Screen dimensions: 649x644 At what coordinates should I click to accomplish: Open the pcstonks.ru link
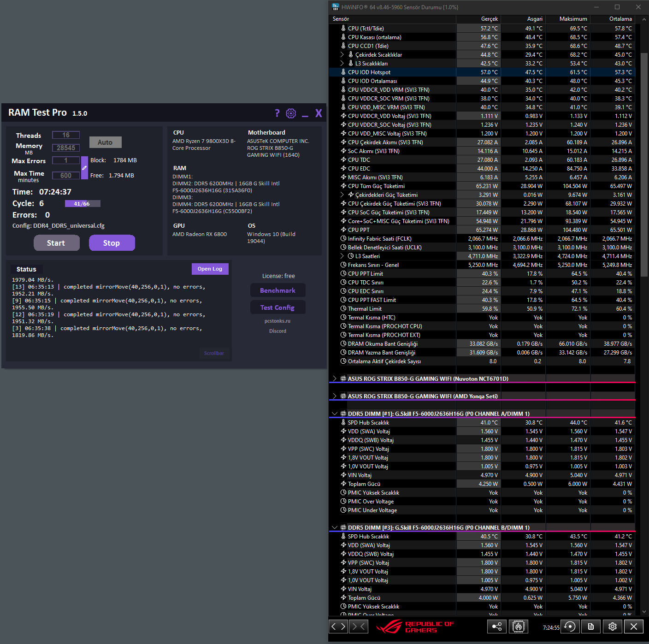click(x=277, y=321)
